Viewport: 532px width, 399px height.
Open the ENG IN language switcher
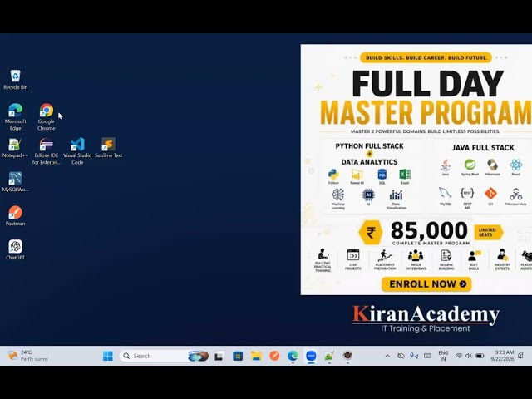point(443,356)
